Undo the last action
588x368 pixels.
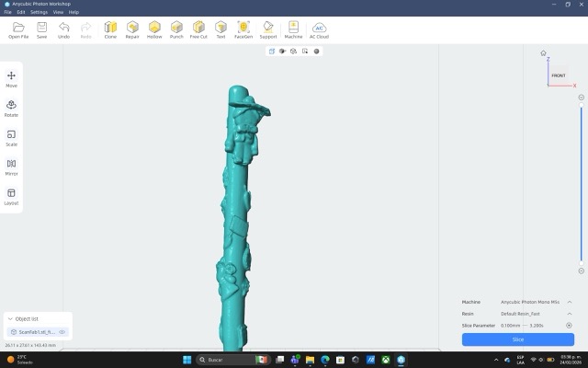pyautogui.click(x=63, y=30)
